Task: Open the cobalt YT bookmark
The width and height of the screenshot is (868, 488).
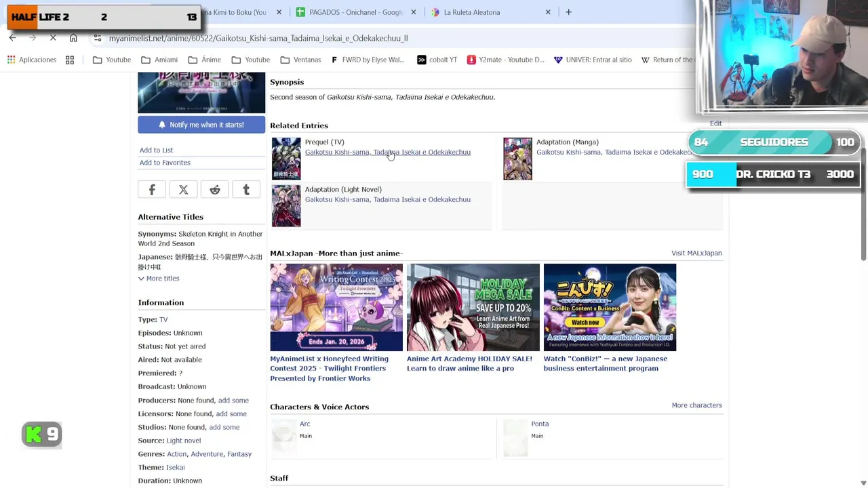Action: [x=437, y=60]
